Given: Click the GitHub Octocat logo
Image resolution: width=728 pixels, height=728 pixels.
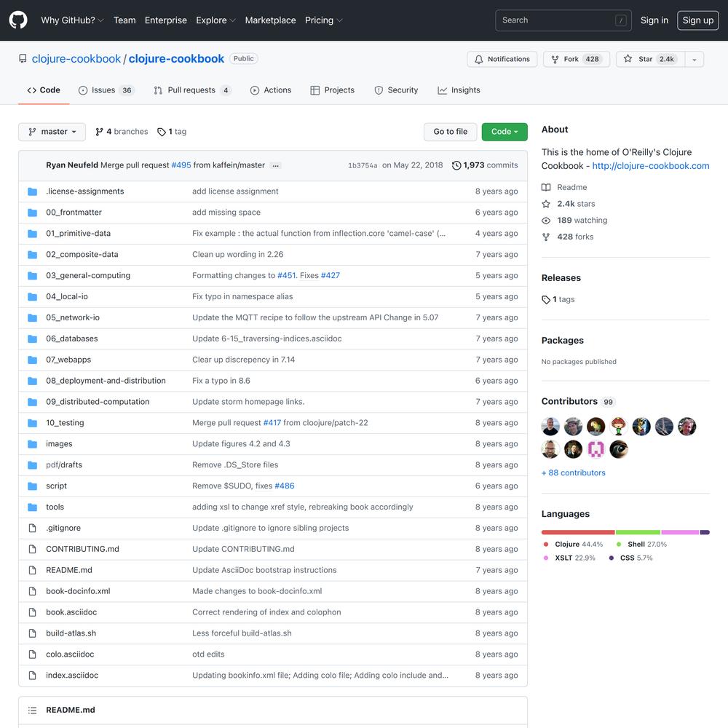Looking at the screenshot, I should pos(18,20).
